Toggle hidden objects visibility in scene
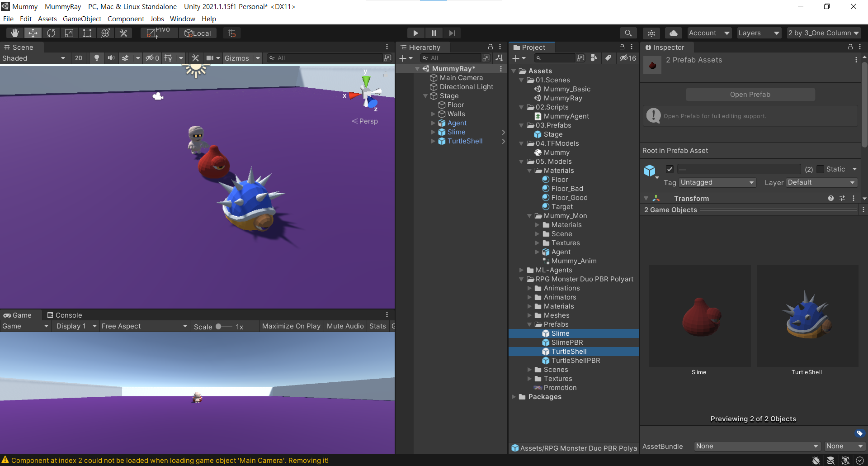This screenshot has width=868, height=466. 152,58
